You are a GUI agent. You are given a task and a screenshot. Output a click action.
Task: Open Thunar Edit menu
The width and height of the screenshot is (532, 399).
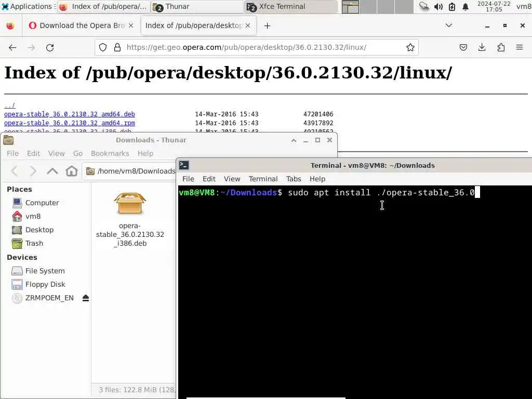point(34,154)
